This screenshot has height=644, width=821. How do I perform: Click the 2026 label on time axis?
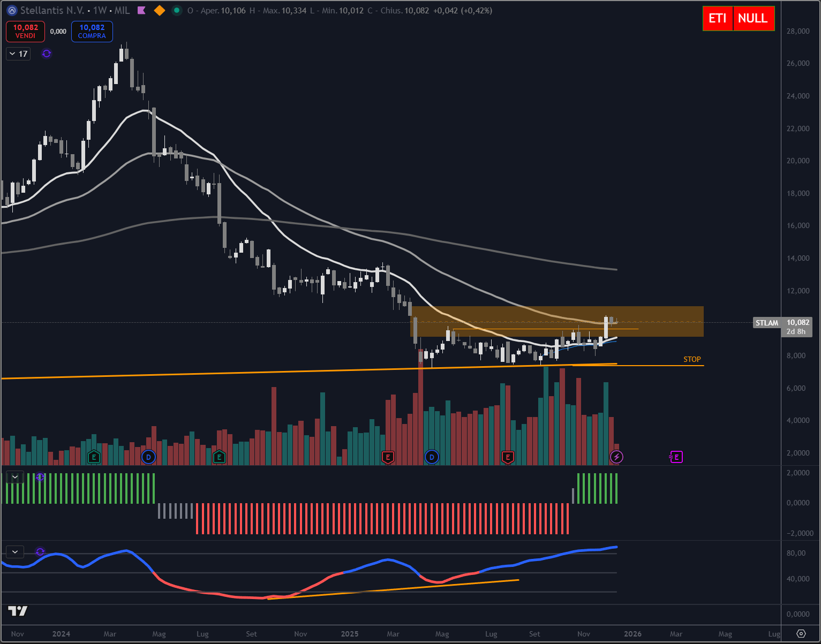pos(632,634)
